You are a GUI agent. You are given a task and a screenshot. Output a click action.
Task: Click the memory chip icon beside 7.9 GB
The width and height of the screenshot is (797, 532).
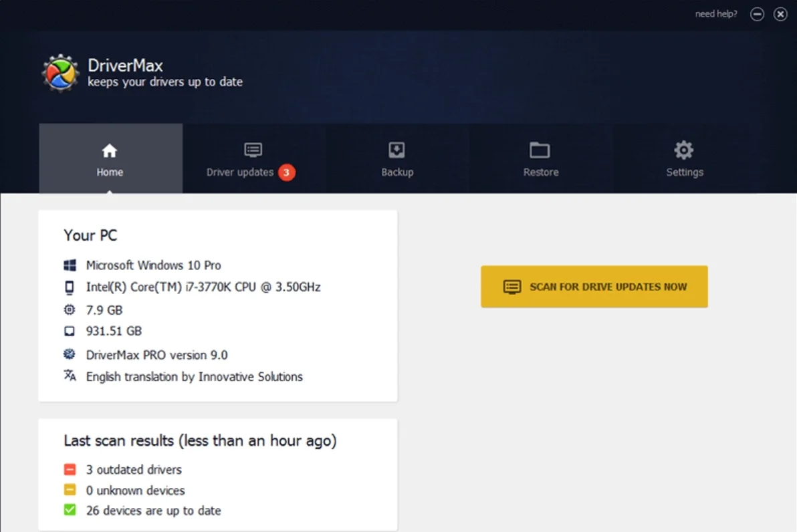(x=70, y=309)
